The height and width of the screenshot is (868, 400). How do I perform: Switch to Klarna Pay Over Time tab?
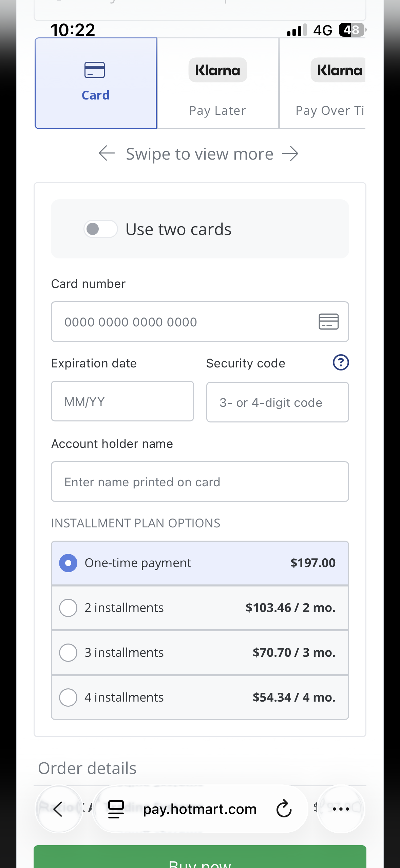pos(323,84)
